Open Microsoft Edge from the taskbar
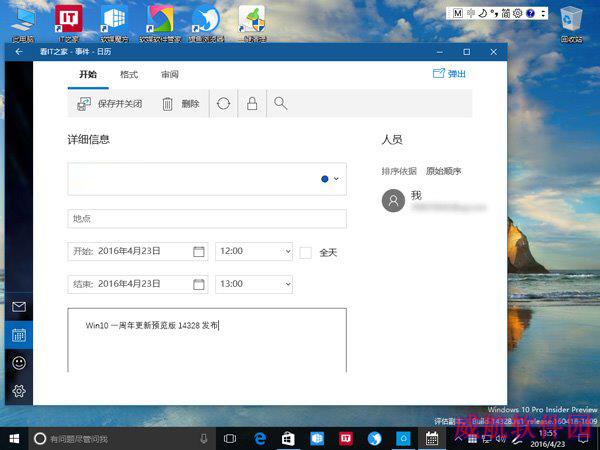The image size is (600, 450). pos(258,438)
